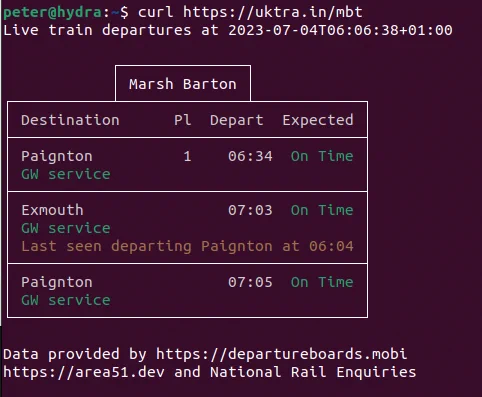Click the Destination column header
482x397 pixels.
coord(70,120)
